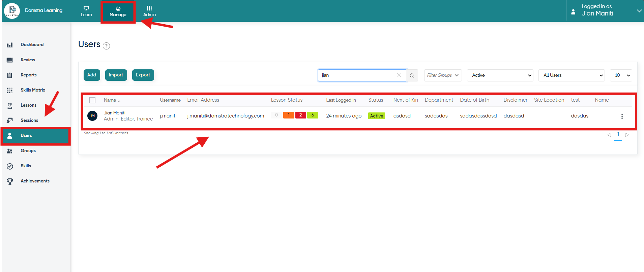This screenshot has width=644, height=272.
Task: Open the row actions three-dot menu
Action: tap(622, 116)
